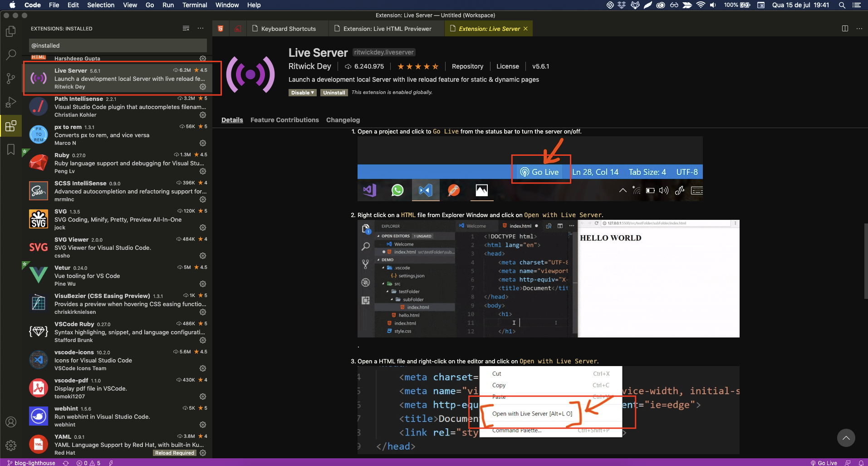
Task: Open Accounts icon in activity bar
Action: click(x=11, y=422)
